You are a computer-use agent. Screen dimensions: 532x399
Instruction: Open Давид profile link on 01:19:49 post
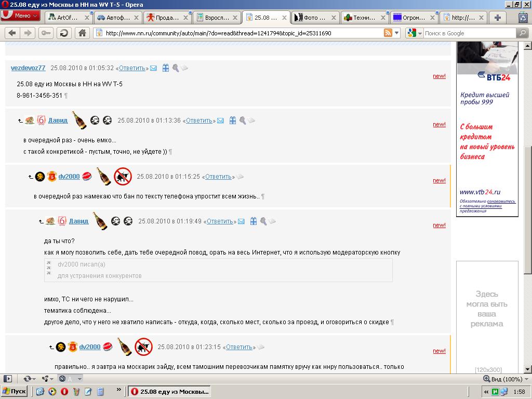pos(79,221)
